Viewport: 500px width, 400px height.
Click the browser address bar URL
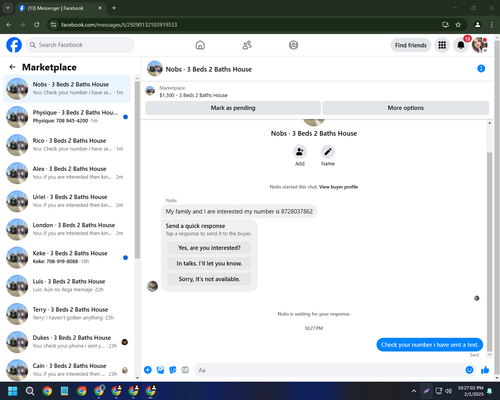pos(119,25)
